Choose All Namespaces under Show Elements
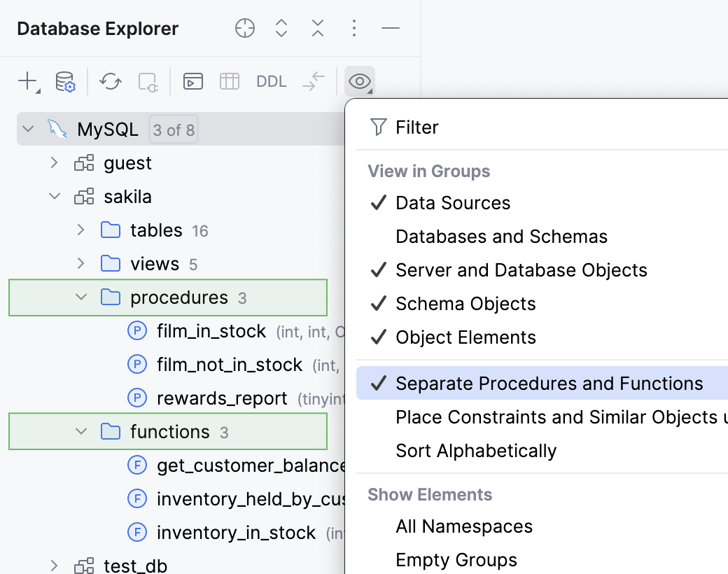This screenshot has width=728, height=574. (x=464, y=526)
